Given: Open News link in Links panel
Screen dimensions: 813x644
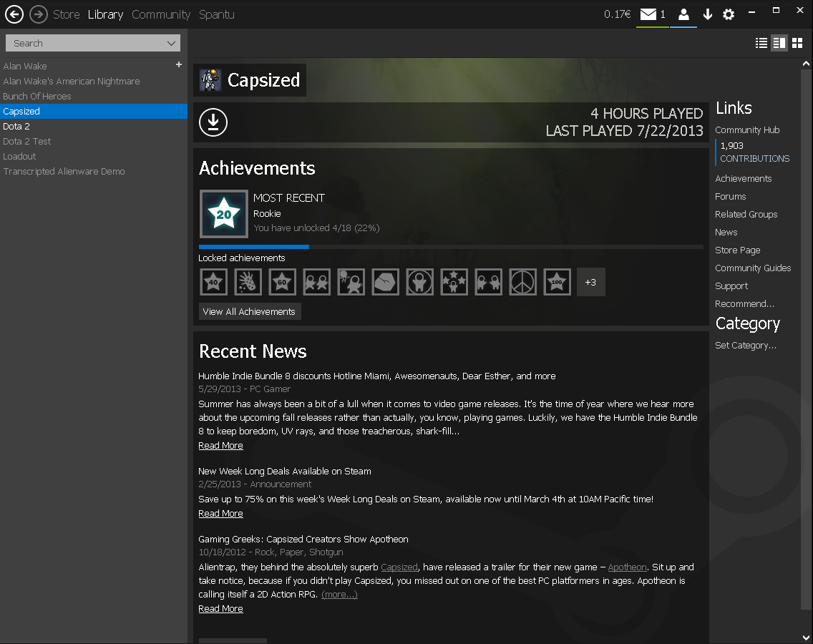Looking at the screenshot, I should click(x=726, y=233).
